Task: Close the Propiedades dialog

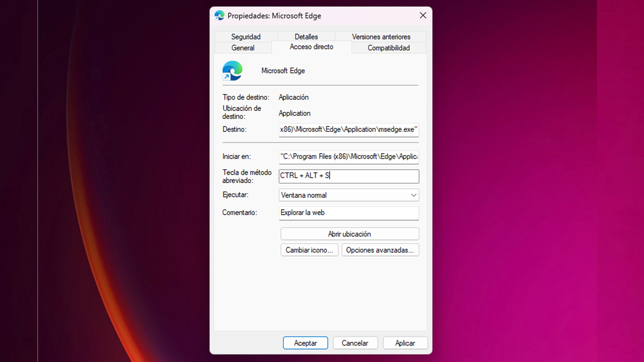Action: click(423, 15)
